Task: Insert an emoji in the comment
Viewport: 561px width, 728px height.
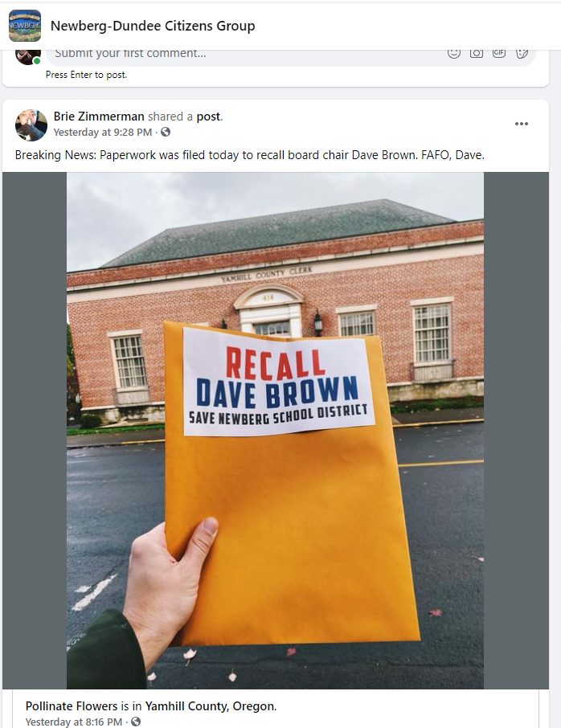Action: coord(454,53)
